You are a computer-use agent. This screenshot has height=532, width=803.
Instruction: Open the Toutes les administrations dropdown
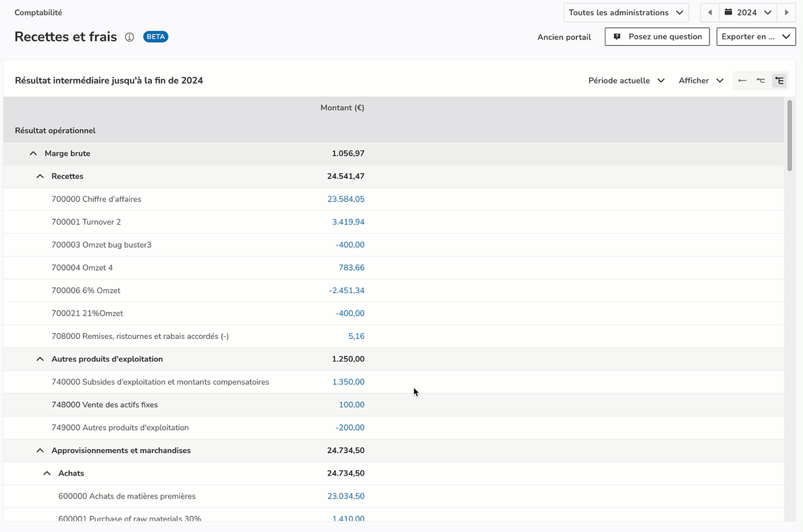tap(626, 12)
